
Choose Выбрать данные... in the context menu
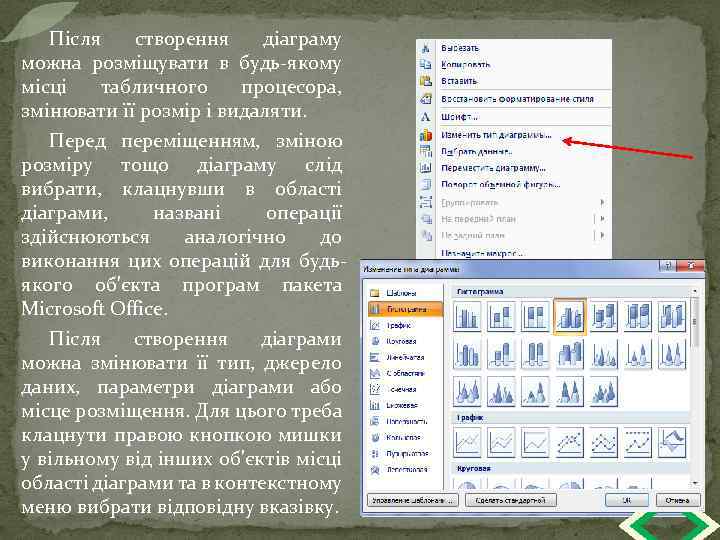476,151
